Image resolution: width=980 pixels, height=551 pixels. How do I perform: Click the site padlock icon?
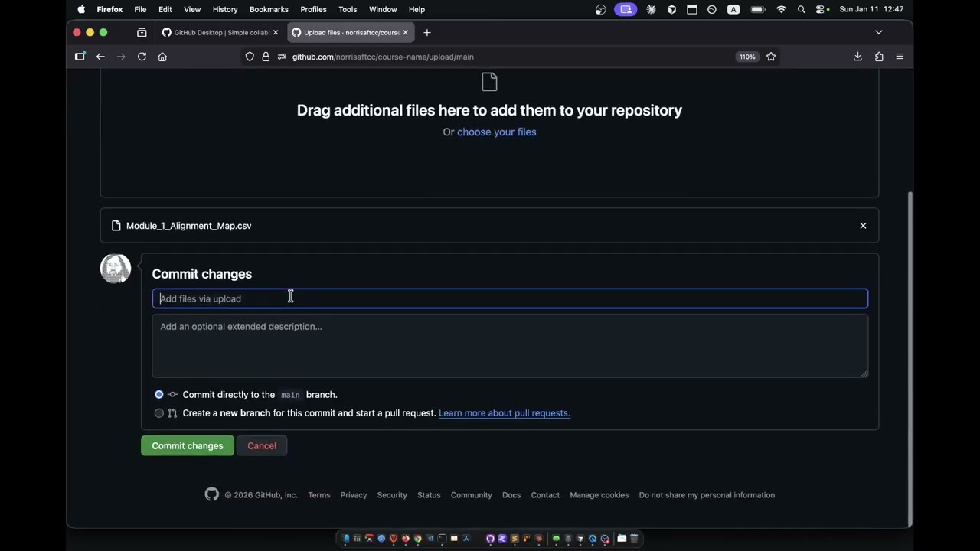[x=266, y=57]
